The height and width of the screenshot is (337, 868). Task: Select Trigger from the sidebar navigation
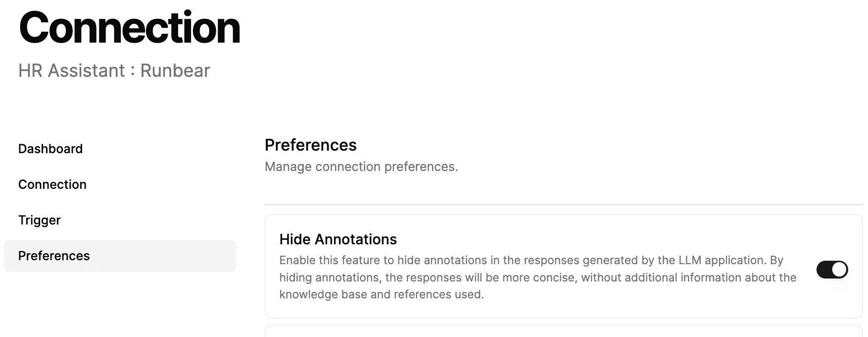tap(39, 220)
